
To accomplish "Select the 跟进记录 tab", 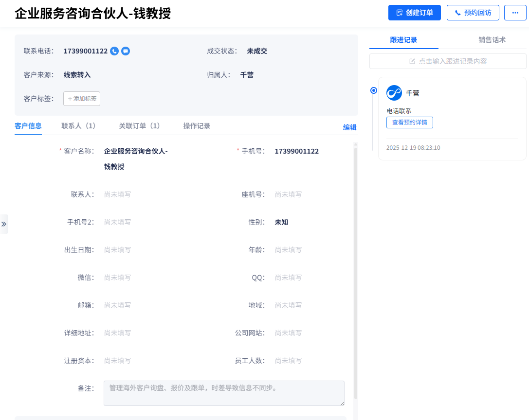I will (x=403, y=40).
